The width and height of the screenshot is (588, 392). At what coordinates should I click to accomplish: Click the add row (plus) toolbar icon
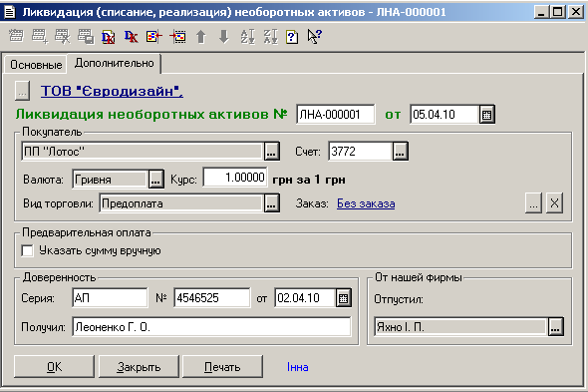point(40,37)
